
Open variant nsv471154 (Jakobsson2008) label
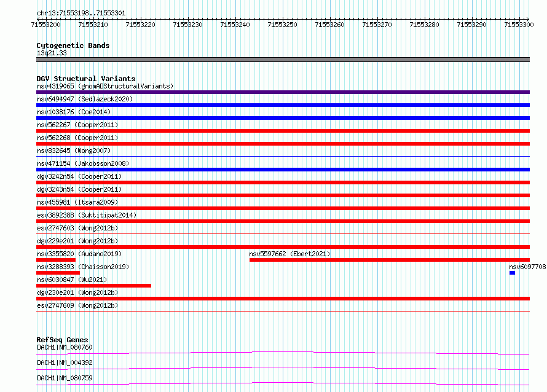(x=83, y=163)
